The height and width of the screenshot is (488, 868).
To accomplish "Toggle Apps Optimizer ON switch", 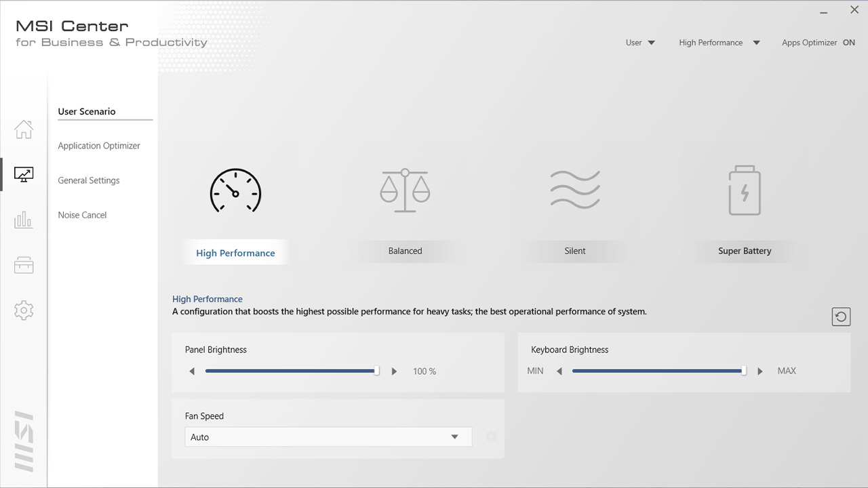I will click(x=848, y=43).
